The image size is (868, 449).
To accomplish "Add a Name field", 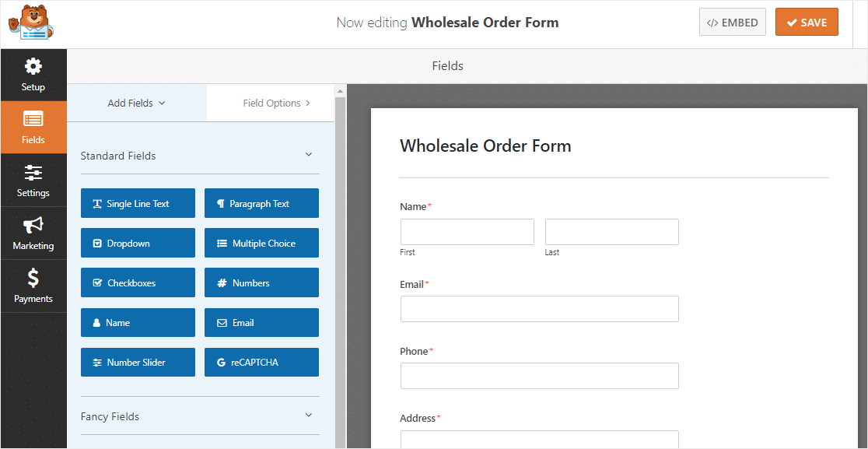I will 138,323.
